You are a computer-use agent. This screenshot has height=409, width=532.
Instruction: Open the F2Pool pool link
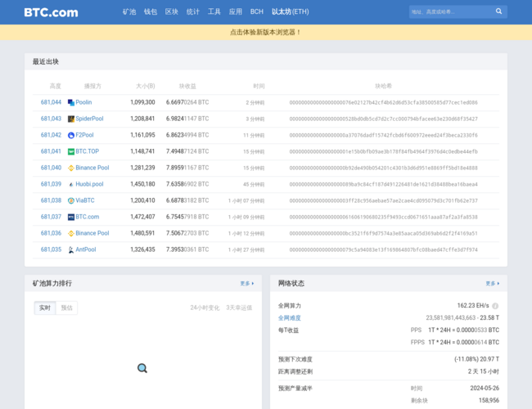click(84, 135)
